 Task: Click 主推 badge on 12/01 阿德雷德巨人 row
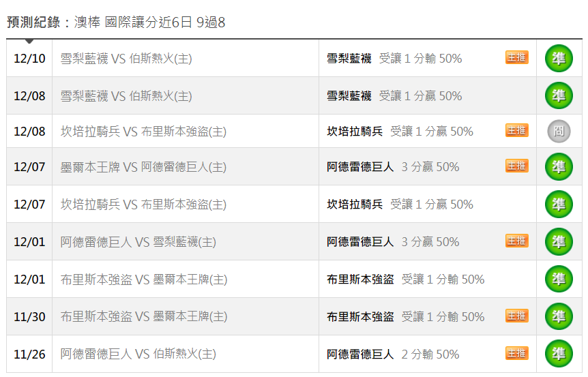517,241
